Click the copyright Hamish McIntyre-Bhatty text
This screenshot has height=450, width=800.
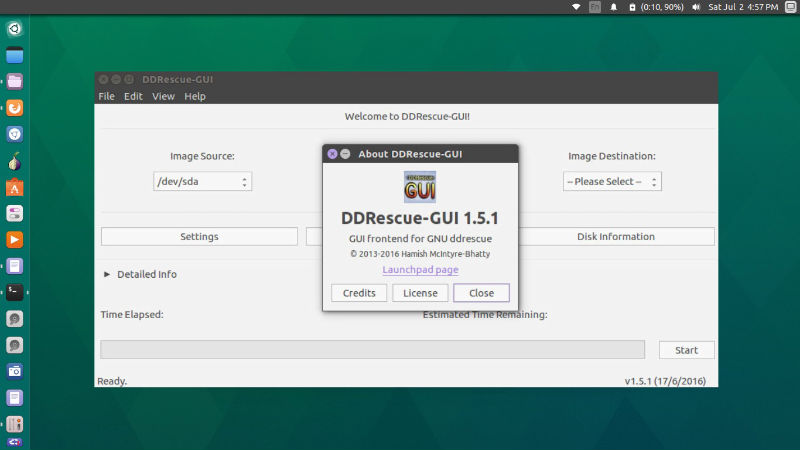click(x=420, y=254)
